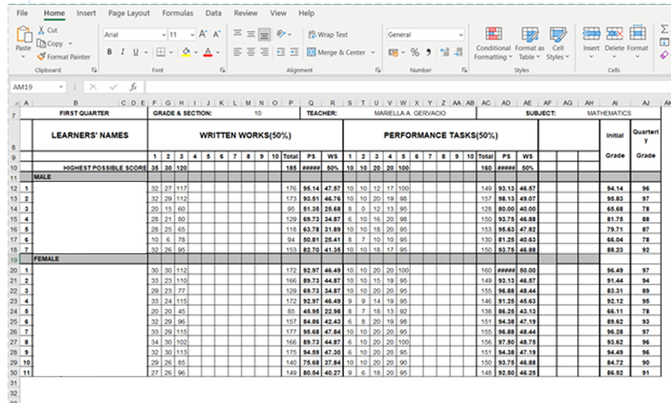Click Insert cells button
The height and width of the screenshot is (403, 671).
point(591,42)
